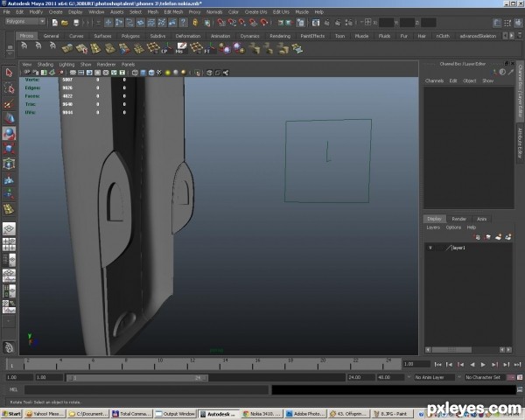
Task: Activate the Lasso selection tool
Action: pos(9,88)
